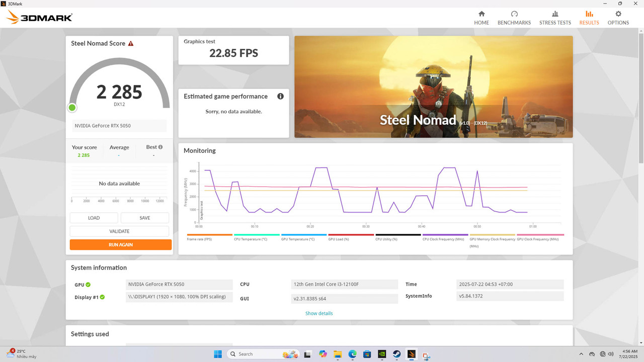This screenshot has height=362, width=644.
Task: Toggle GPU Temperature legend entry
Action: pos(304,237)
